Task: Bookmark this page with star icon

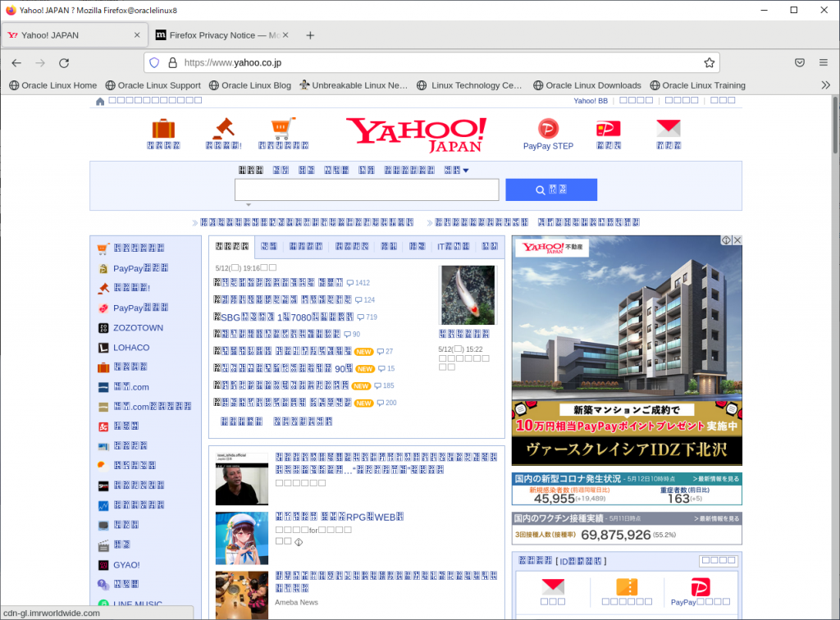Action: click(710, 62)
